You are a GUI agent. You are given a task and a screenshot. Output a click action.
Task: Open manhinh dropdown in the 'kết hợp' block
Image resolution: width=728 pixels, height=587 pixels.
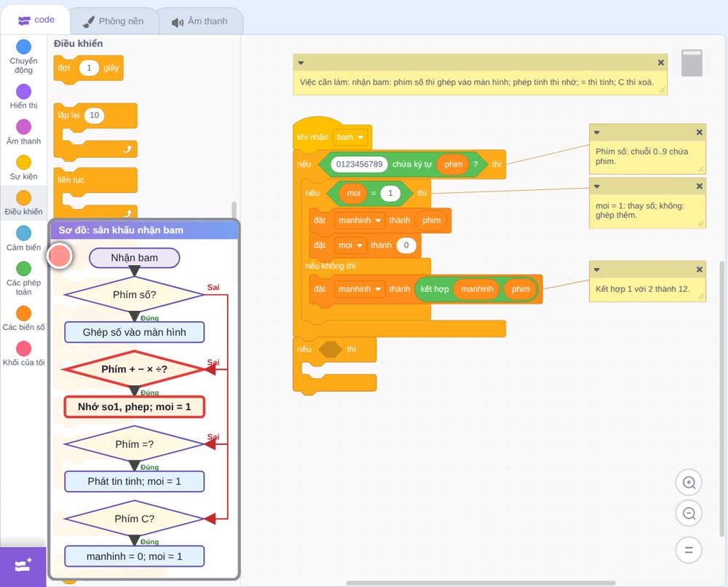(x=360, y=289)
